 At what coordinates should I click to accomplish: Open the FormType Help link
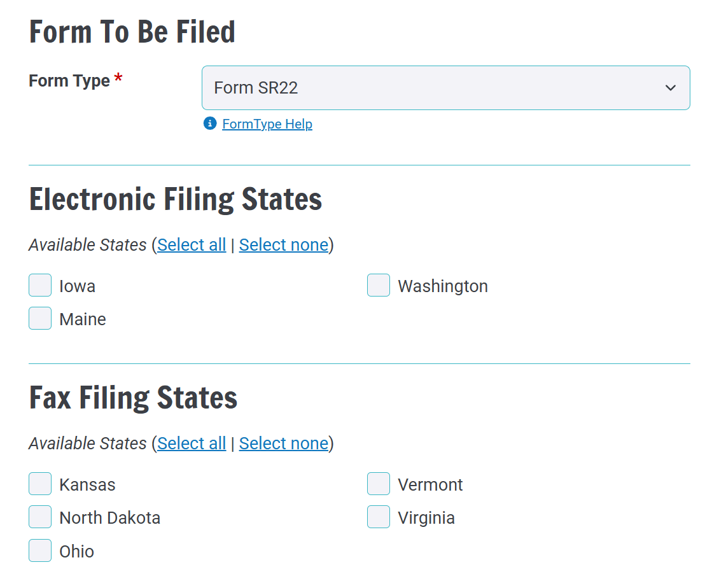(267, 123)
